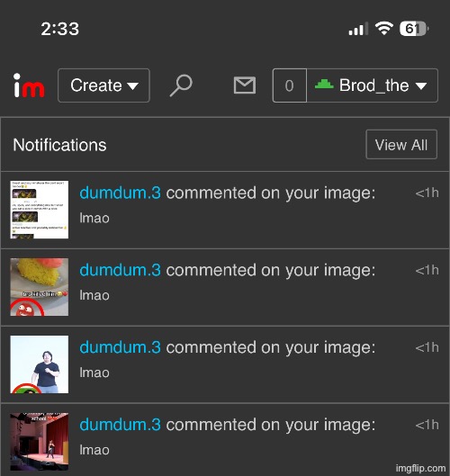Open dumdum.3 link in first notification
The width and height of the screenshot is (450, 476).
tap(120, 193)
